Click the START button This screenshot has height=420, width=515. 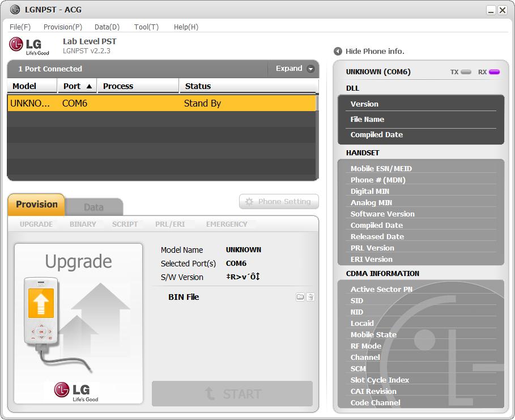point(232,393)
